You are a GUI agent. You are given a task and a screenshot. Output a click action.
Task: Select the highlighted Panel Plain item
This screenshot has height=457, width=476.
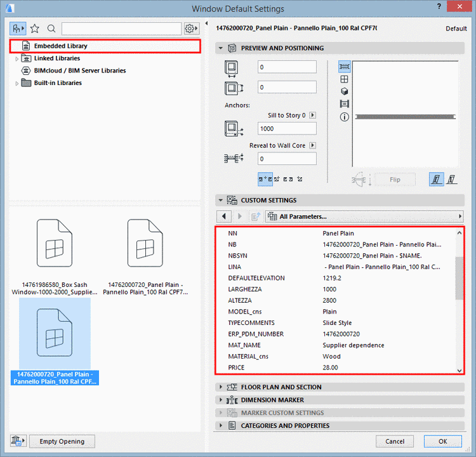click(x=55, y=341)
